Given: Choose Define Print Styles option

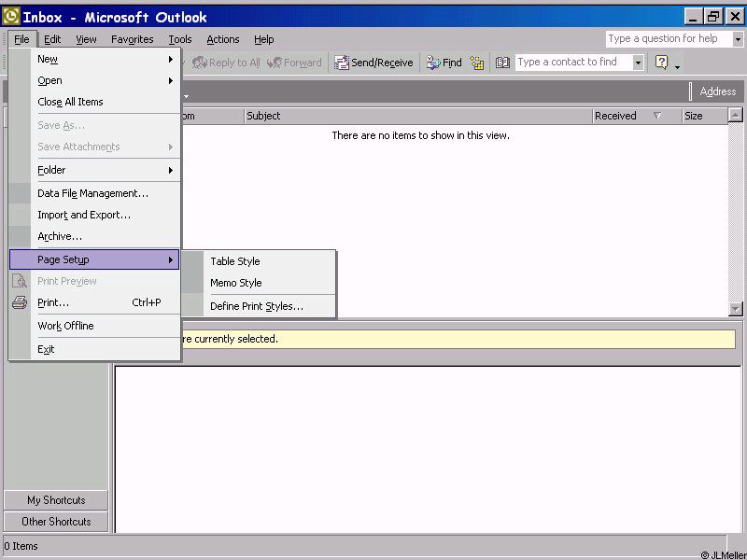Looking at the screenshot, I should tap(257, 306).
